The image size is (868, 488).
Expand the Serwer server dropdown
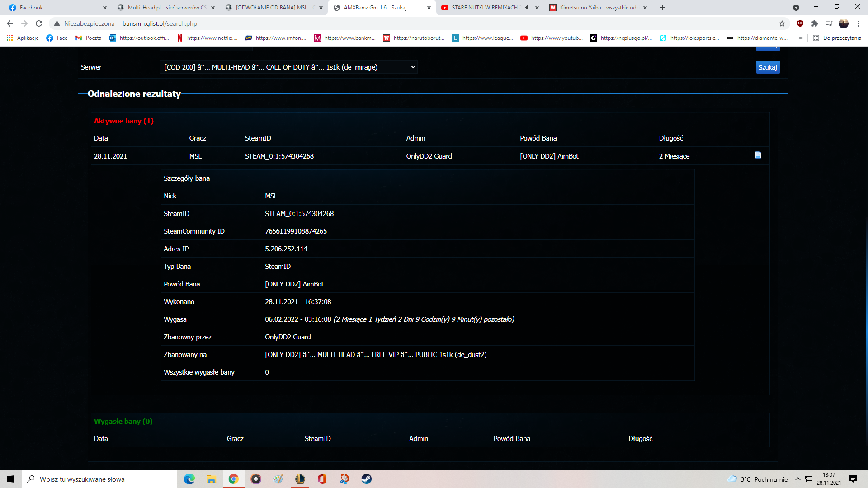click(288, 67)
